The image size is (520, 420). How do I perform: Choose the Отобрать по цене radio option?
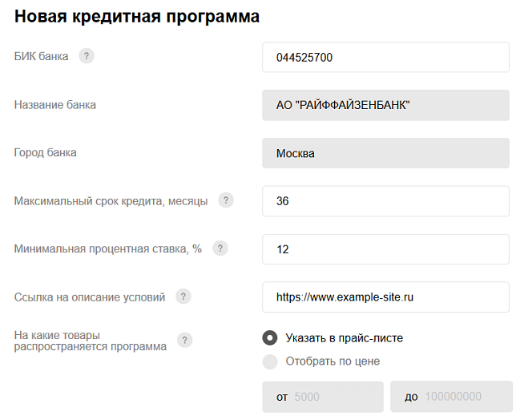pyautogui.click(x=270, y=361)
